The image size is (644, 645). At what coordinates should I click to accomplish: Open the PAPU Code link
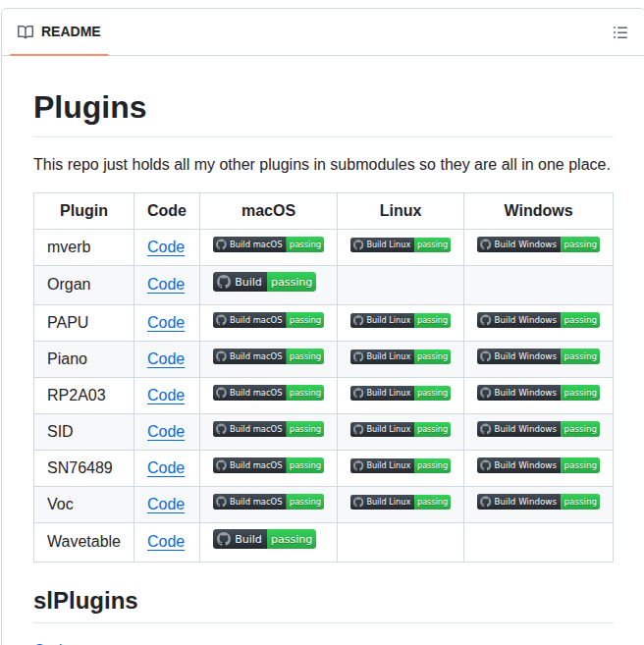pyautogui.click(x=166, y=322)
